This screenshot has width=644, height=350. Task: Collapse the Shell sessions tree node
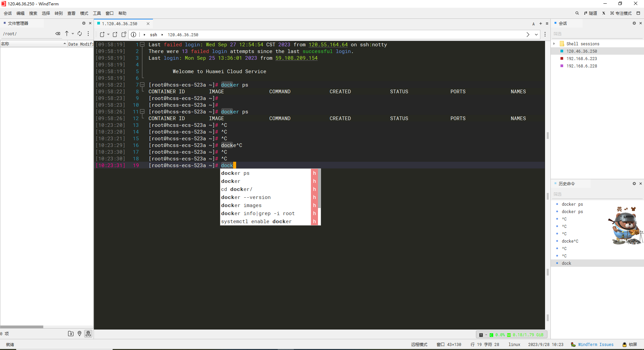coord(554,44)
